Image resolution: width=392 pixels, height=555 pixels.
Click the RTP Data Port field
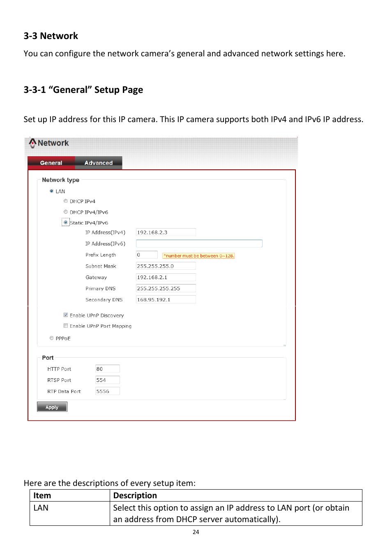click(x=108, y=391)
